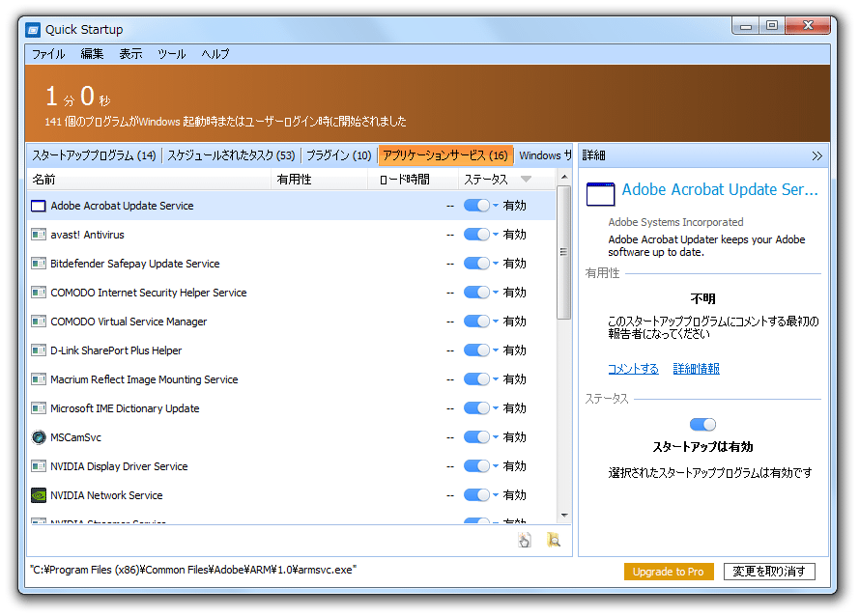Switch to スタートアッププログラム (14) tab
This screenshot has height=616, width=859.
pos(94,155)
